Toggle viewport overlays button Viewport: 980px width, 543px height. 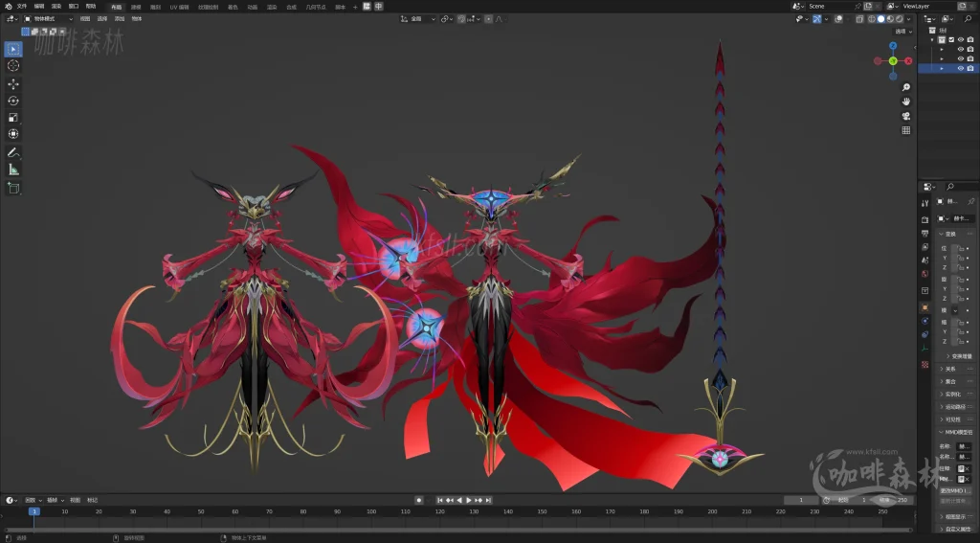tap(838, 19)
